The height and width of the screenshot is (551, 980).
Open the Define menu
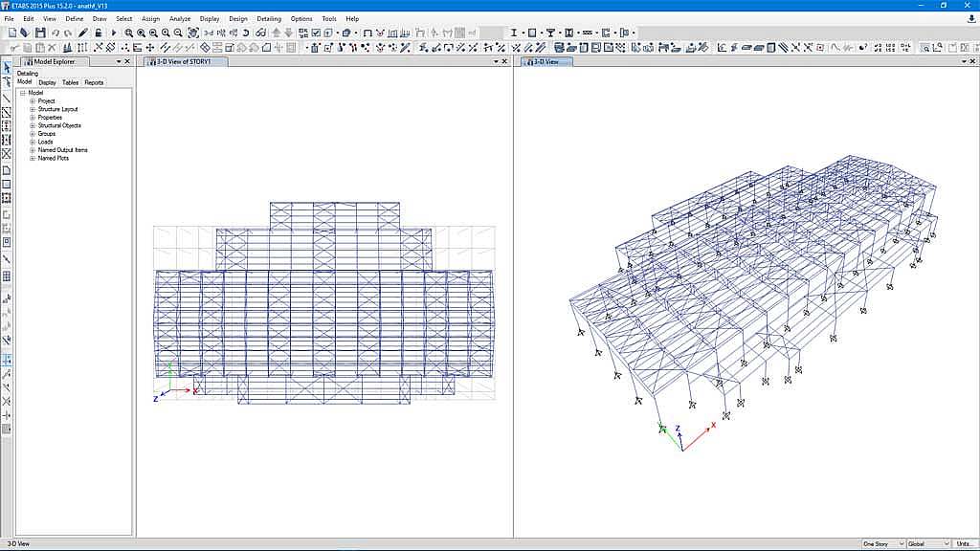click(x=74, y=18)
